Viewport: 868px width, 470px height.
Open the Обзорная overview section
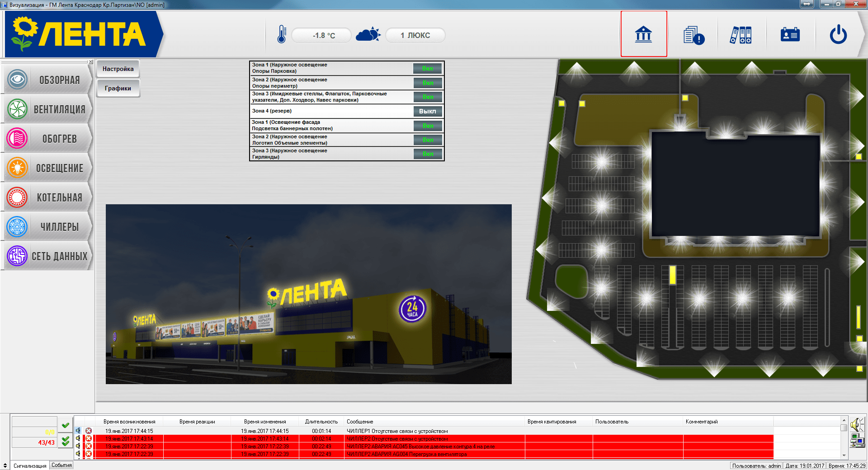[47, 80]
